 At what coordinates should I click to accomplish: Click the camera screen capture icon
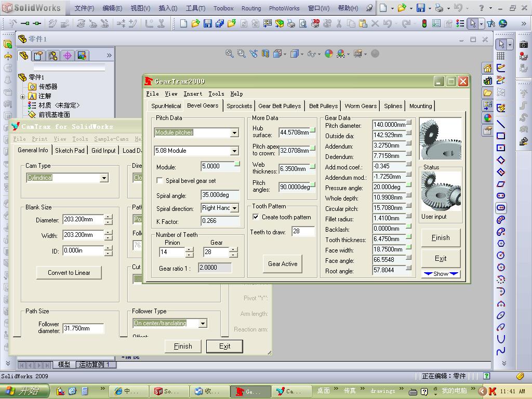click(524, 45)
